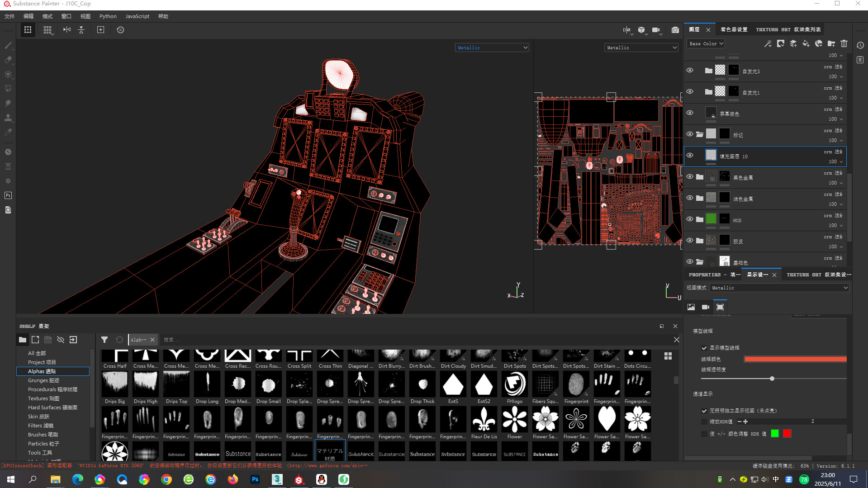Enable the 缩放HDR值 checkbox
The width and height of the screenshot is (868, 488).
704,422
